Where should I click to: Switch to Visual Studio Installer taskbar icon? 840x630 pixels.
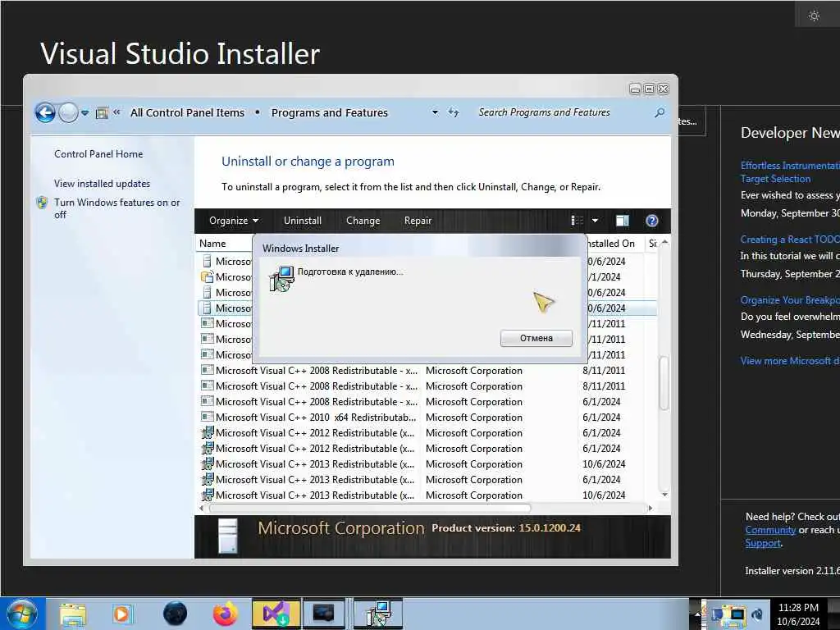(x=276, y=614)
